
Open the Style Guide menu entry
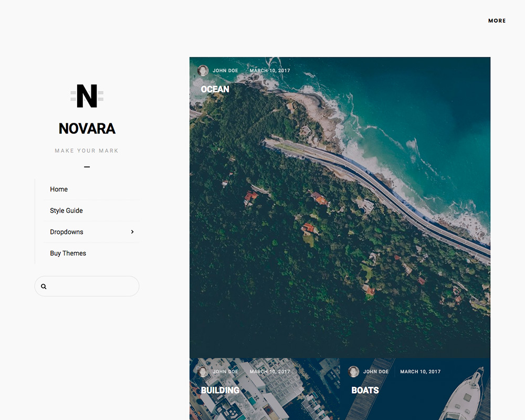(x=66, y=210)
